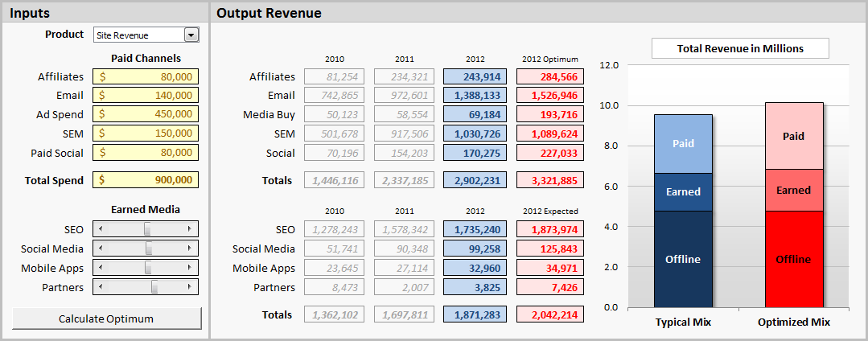This screenshot has height=341, width=868.
Task: Click the SEO slider left arrow
Action: 101,229
